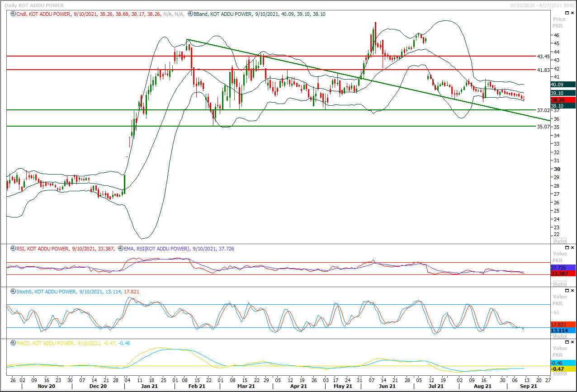Click the 38.10 lower band price tag
577x392 pixels.
(563, 106)
